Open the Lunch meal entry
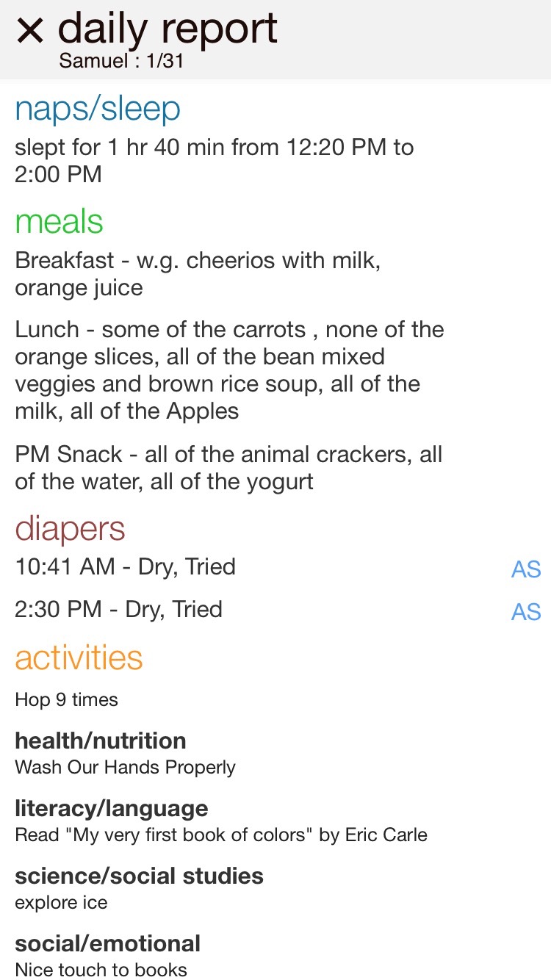This screenshot has width=551, height=980. coord(229,370)
